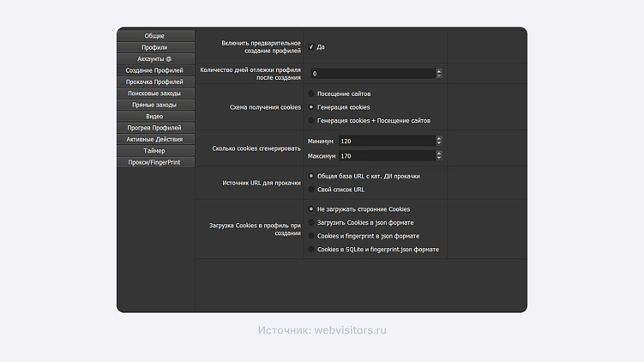
Task: Switch to the Видео tab
Action: pos(156,117)
